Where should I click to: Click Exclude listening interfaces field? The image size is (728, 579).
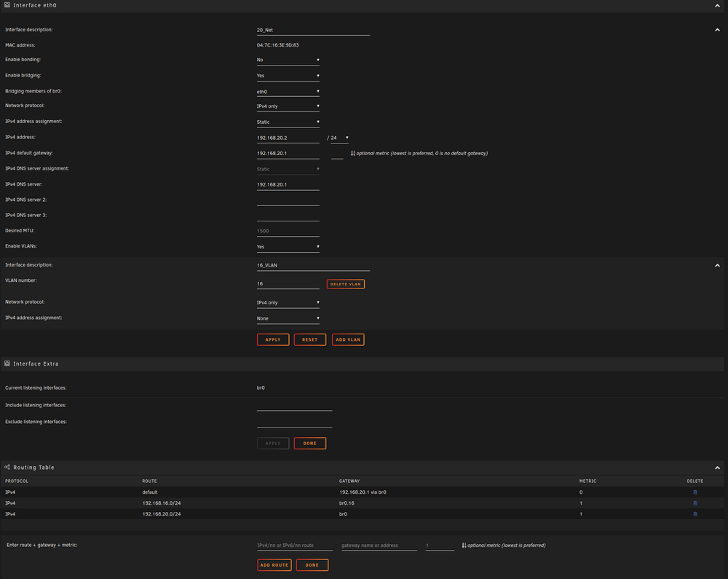[294, 422]
